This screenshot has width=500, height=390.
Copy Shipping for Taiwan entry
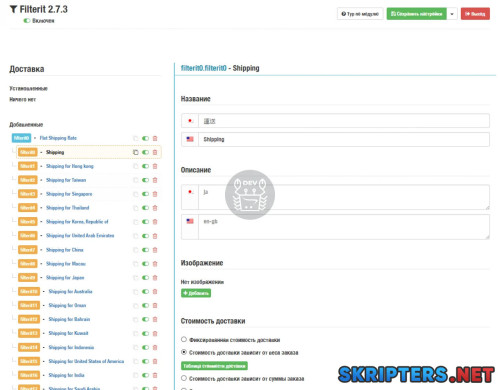click(x=136, y=180)
